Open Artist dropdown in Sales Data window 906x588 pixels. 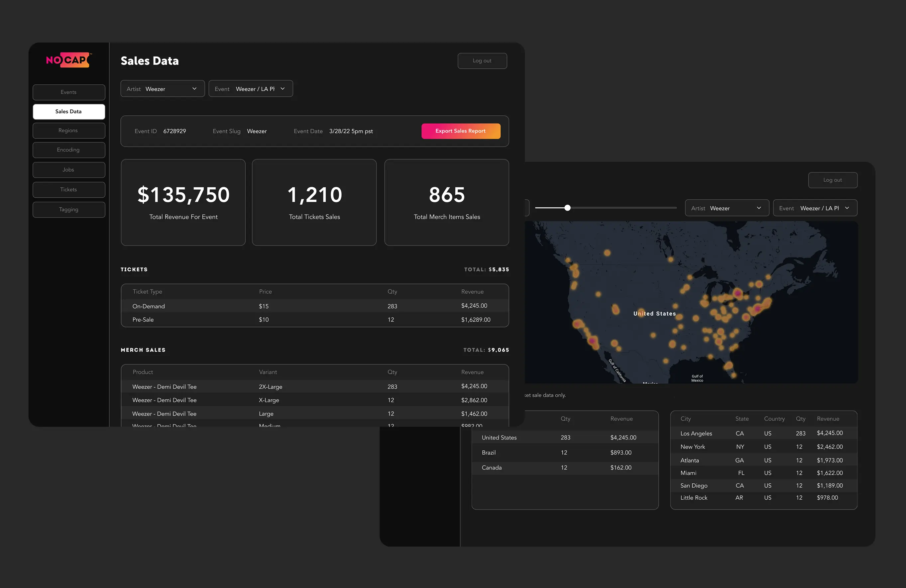point(163,89)
